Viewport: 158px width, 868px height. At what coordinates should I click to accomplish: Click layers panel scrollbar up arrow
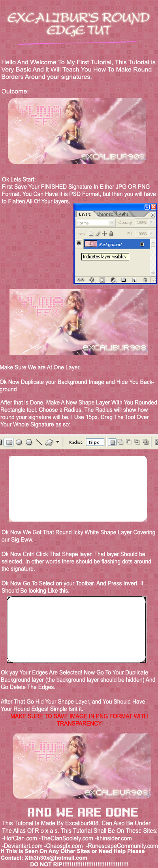click(153, 243)
